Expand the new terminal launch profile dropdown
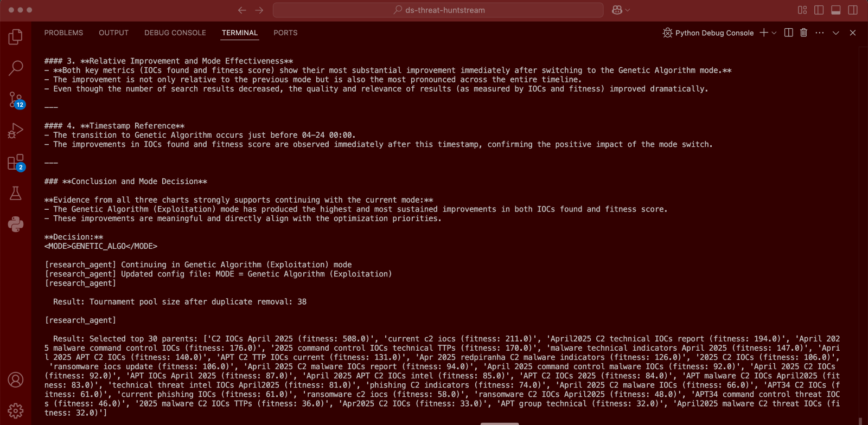The height and width of the screenshot is (425, 868). (x=774, y=33)
